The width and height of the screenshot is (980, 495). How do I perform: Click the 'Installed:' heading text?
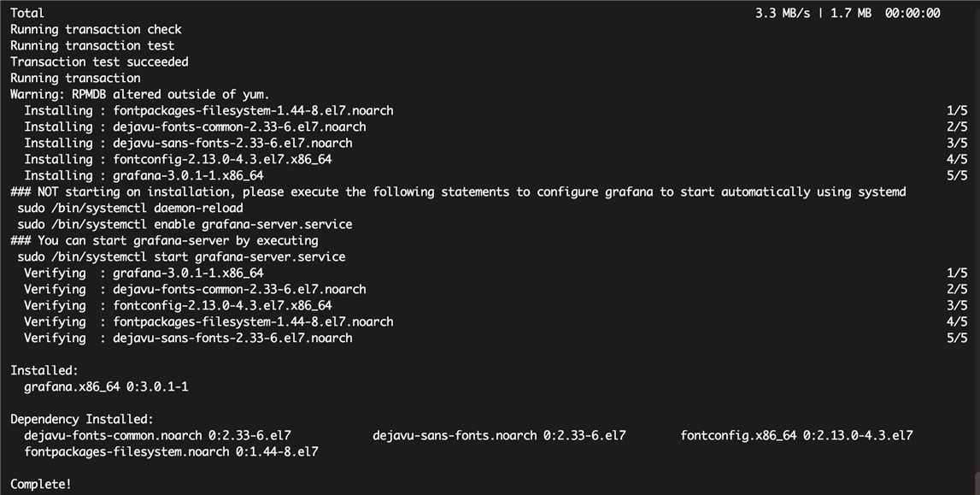(44, 371)
